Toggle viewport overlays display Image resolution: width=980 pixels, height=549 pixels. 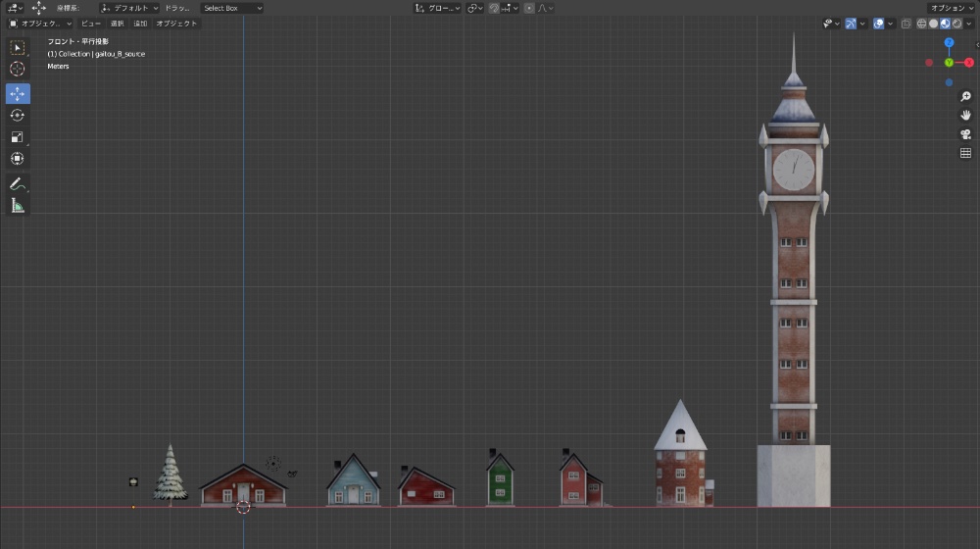878,24
